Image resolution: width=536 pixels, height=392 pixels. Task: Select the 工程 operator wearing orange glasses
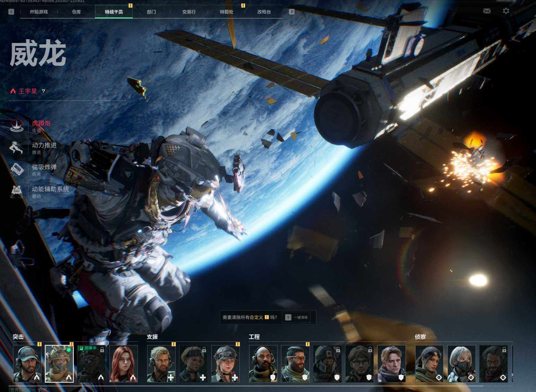(x=295, y=364)
